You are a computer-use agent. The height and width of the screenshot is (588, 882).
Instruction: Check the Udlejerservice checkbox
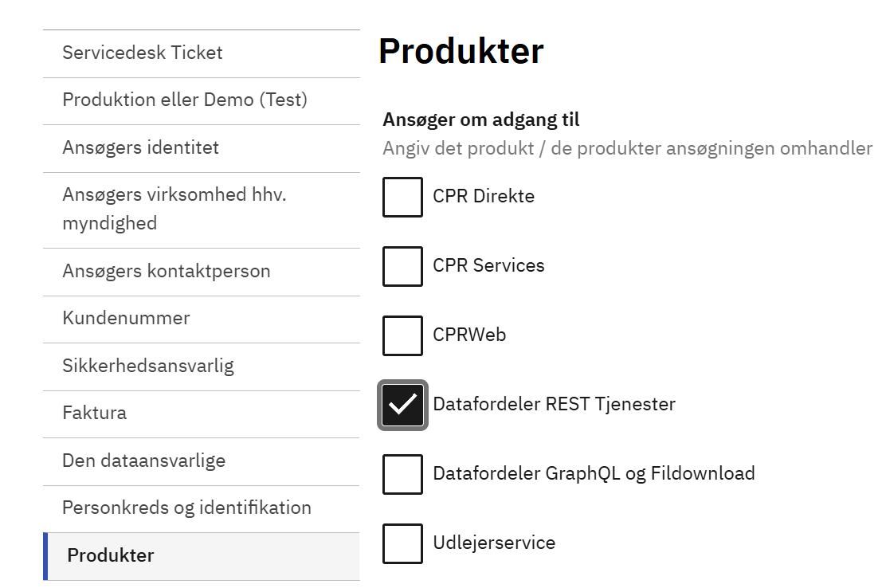pyautogui.click(x=402, y=543)
